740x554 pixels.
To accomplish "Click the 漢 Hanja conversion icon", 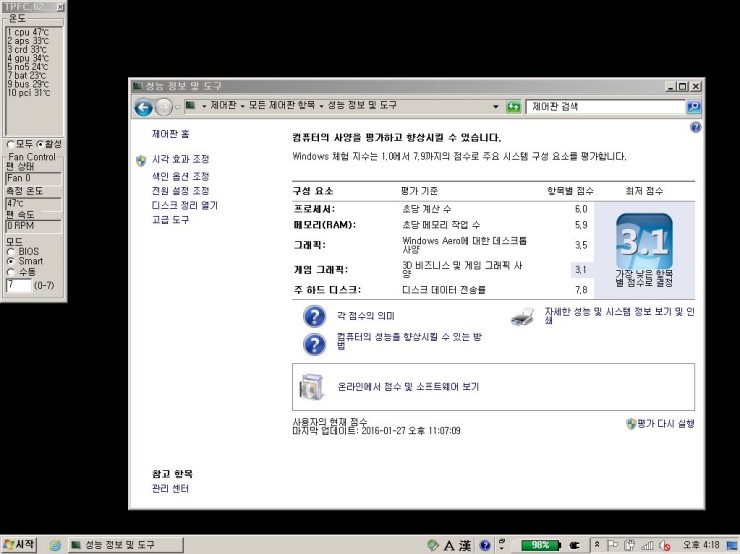I will [x=466, y=546].
